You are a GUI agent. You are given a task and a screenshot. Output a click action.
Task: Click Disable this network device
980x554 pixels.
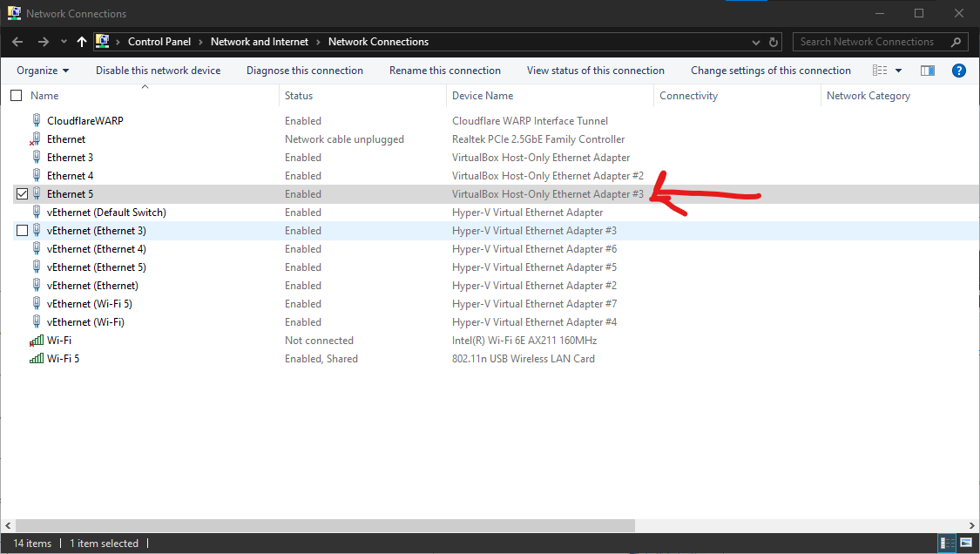point(158,71)
